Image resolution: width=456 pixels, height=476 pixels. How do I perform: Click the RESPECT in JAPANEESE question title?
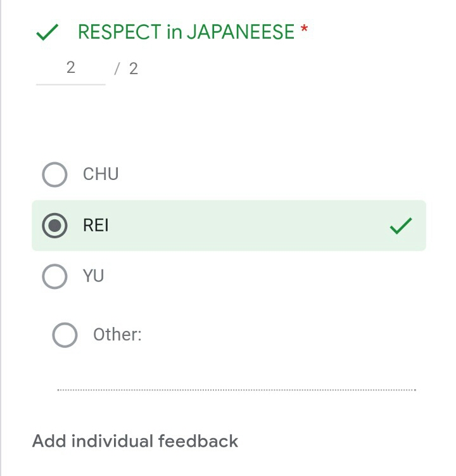click(x=186, y=32)
